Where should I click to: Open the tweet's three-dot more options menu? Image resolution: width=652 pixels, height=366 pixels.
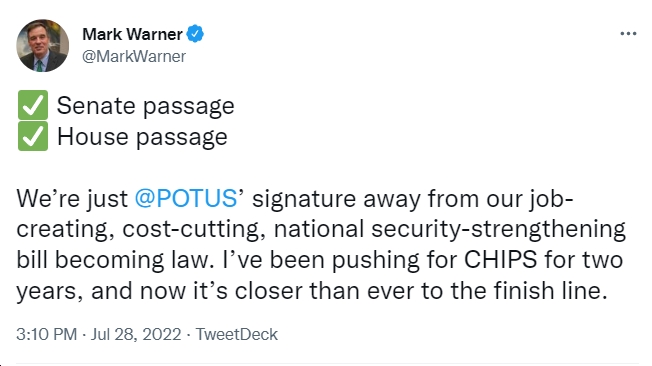click(x=628, y=33)
